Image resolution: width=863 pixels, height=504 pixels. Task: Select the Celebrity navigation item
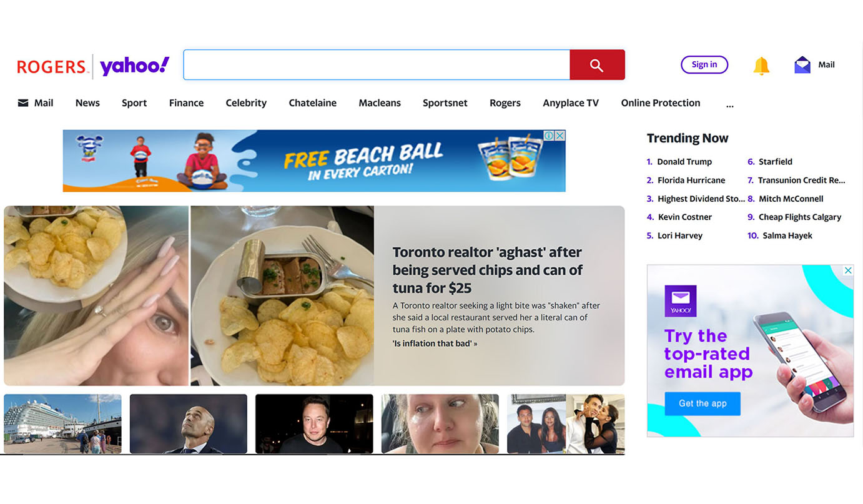coord(246,103)
